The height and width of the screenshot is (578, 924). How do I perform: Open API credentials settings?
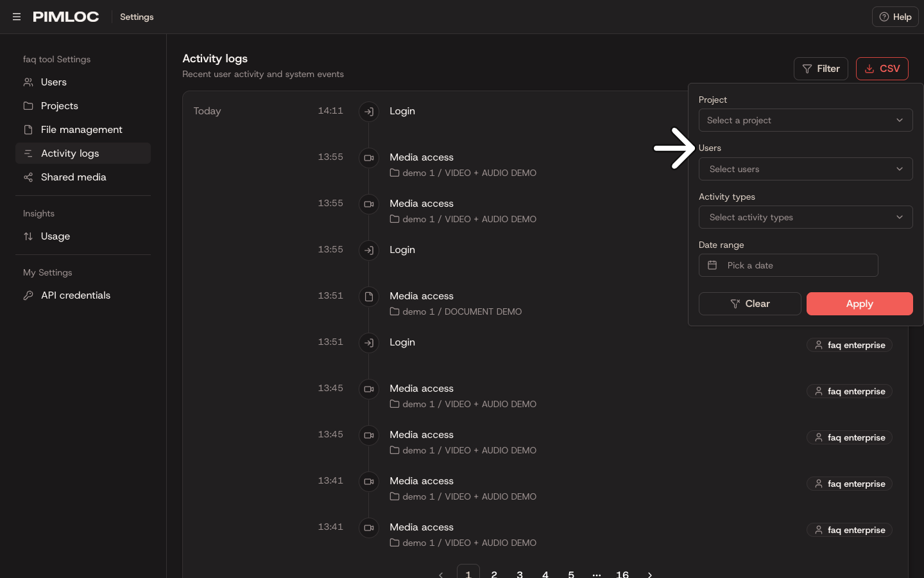click(83, 295)
